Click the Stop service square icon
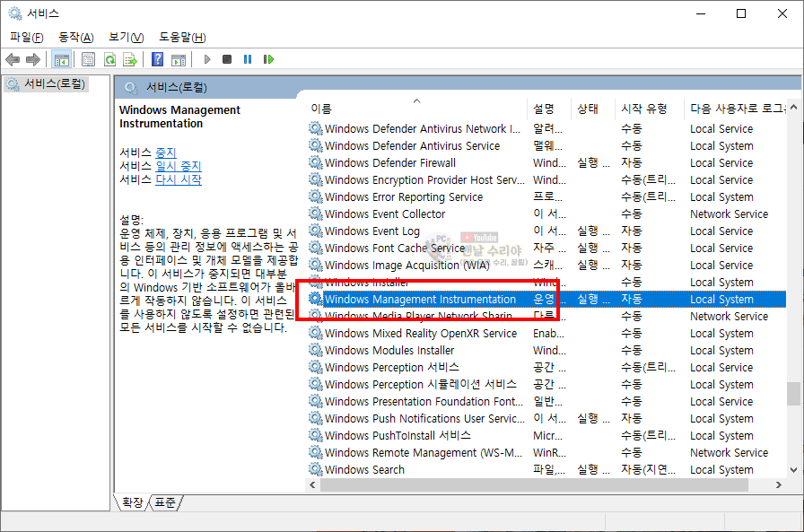 (227, 59)
